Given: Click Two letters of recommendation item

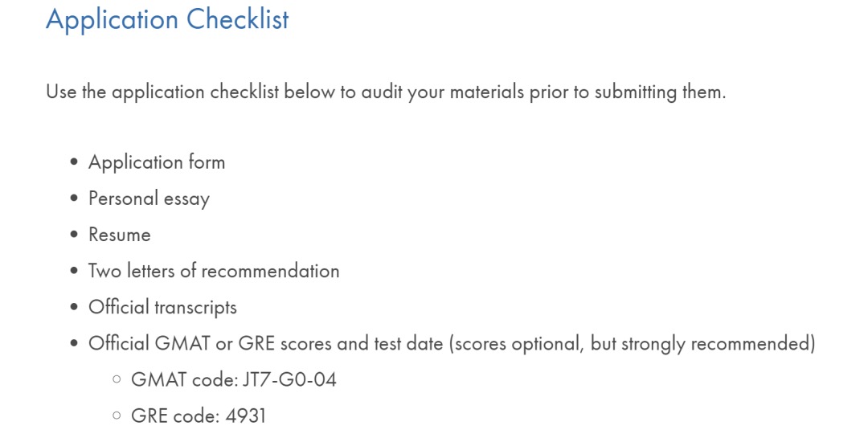Looking at the screenshot, I should click(x=214, y=271).
